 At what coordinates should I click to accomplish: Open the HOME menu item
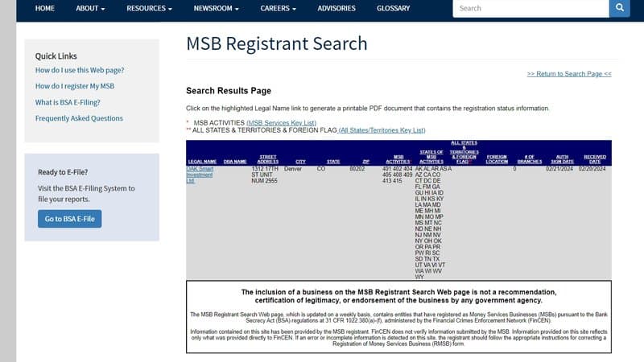(x=45, y=8)
